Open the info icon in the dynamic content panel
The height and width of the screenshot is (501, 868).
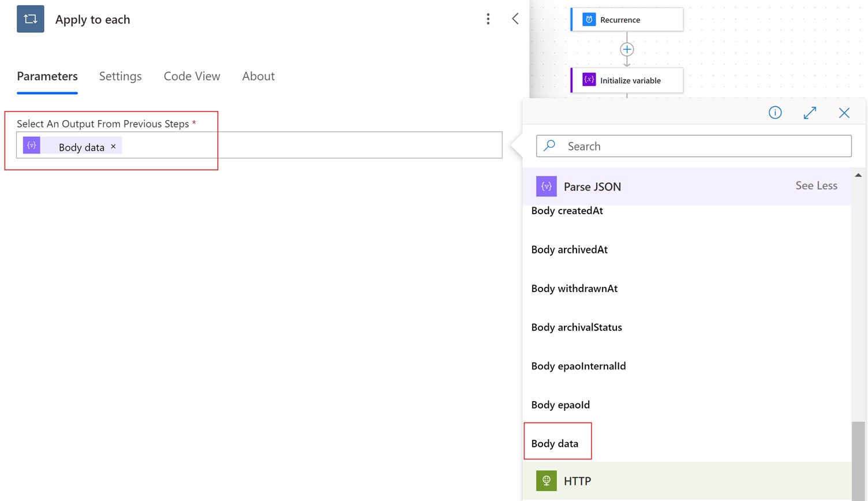775,113
